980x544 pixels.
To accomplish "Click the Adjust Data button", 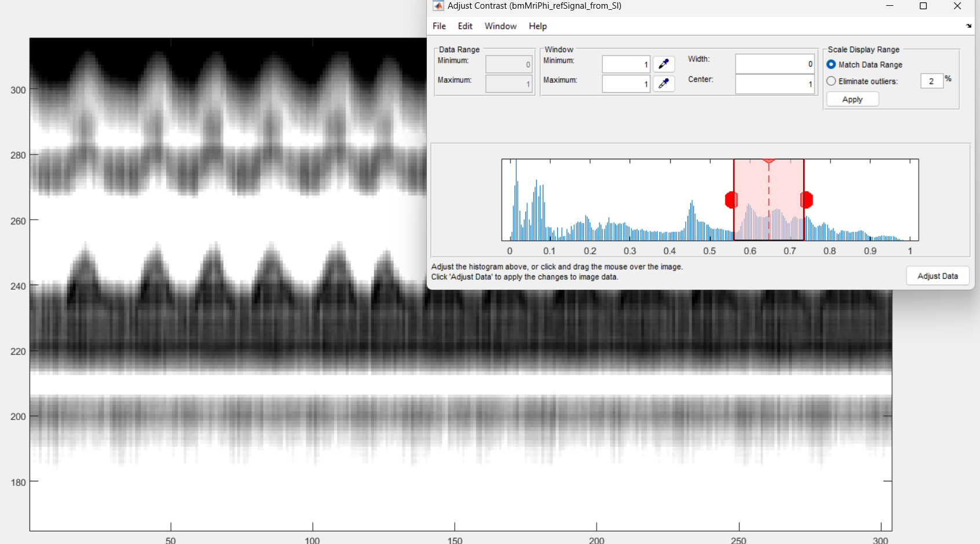I will (x=938, y=276).
